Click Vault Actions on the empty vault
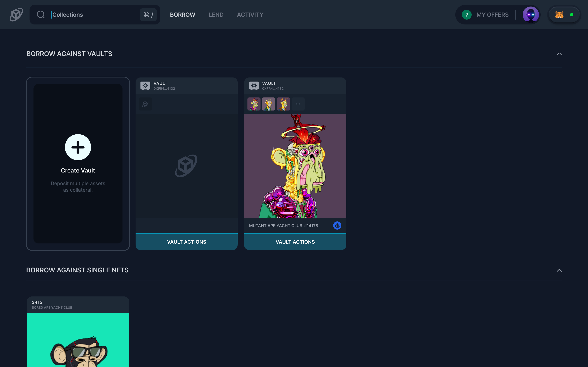The width and height of the screenshot is (588, 367). pos(186,242)
